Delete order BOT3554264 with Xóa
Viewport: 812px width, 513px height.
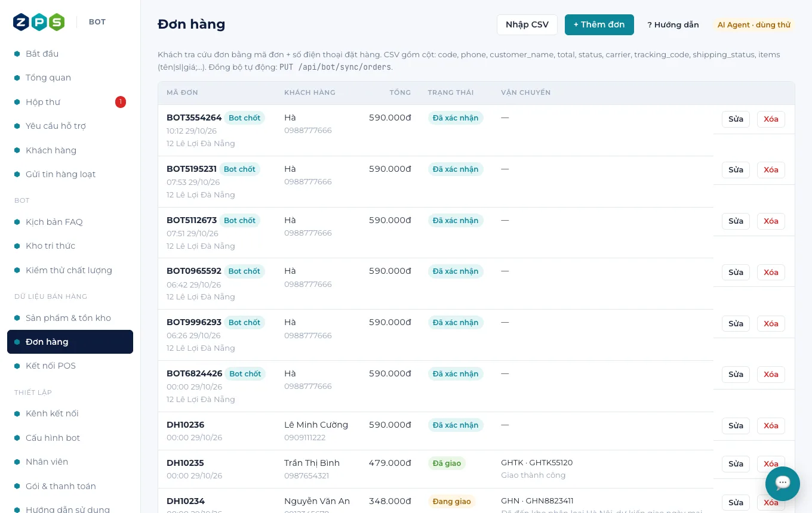tap(771, 119)
